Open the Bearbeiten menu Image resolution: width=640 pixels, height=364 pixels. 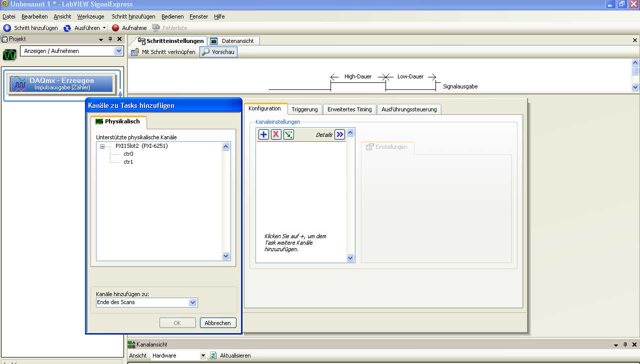34,16
